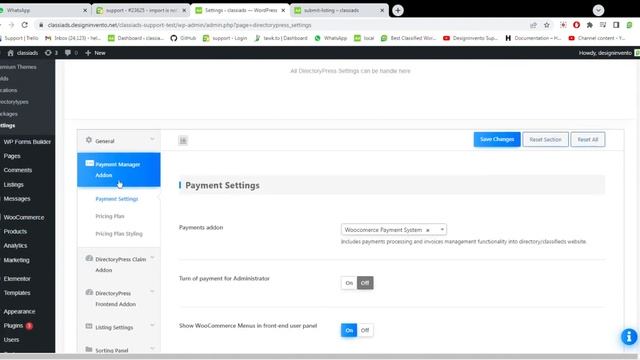640x360 pixels.
Task: Open the Opera extension icon
Action: pos(576,25)
